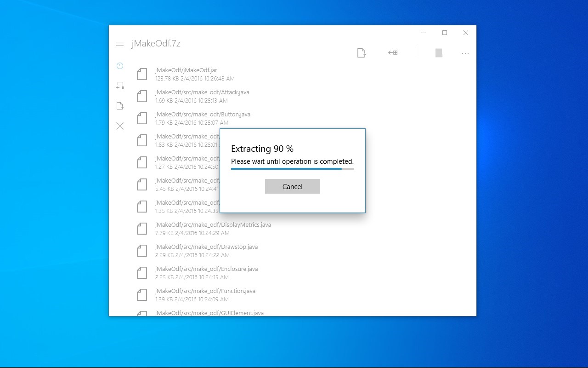588x368 pixels.
Task: Click the 1.35 KB file's page icon
Action: point(142,207)
